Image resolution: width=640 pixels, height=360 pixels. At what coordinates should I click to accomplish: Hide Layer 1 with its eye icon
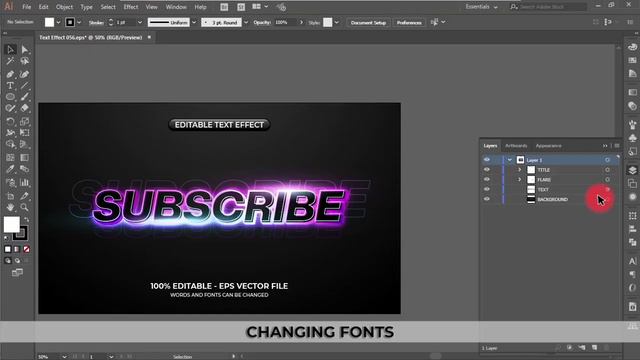point(487,160)
